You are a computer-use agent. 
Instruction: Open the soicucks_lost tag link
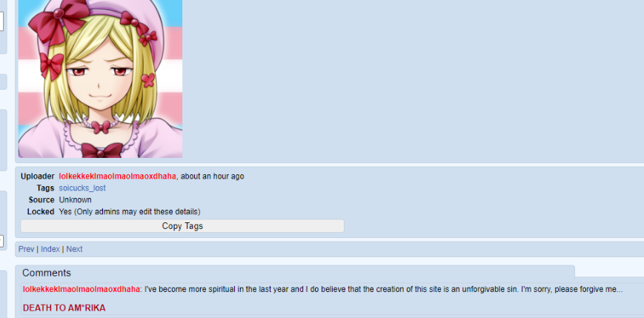click(x=82, y=188)
